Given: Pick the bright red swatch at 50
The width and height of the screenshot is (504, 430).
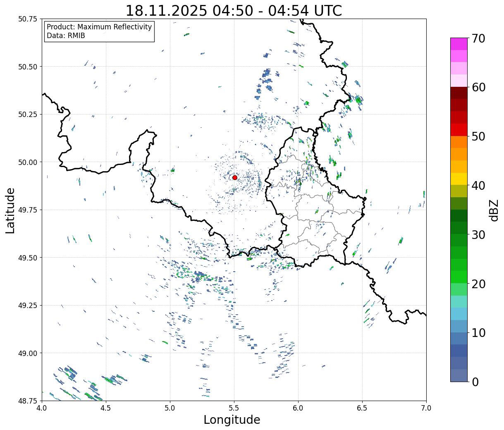Looking at the screenshot, I should [x=459, y=130].
